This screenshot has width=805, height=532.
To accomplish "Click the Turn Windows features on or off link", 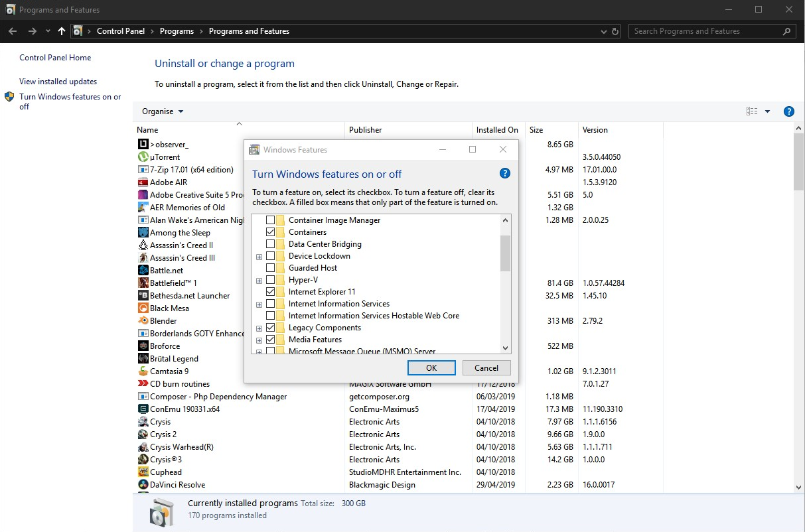I will coord(70,101).
